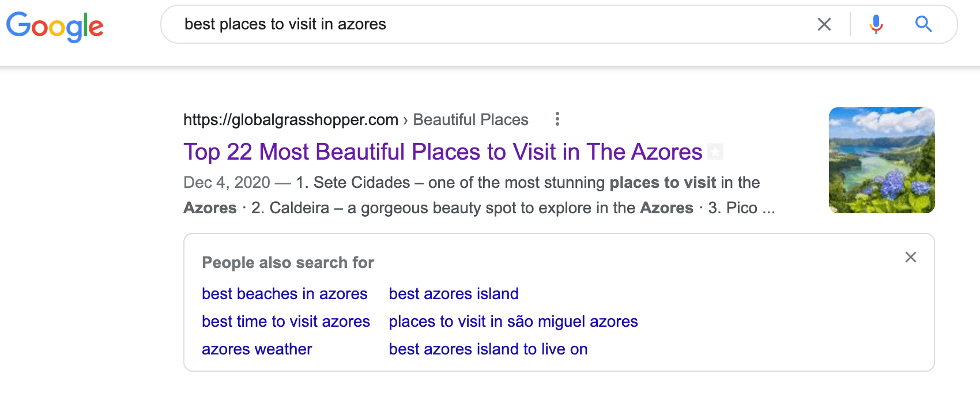The image size is (980, 400).
Task: Click the magnifying glass to search
Action: click(923, 24)
